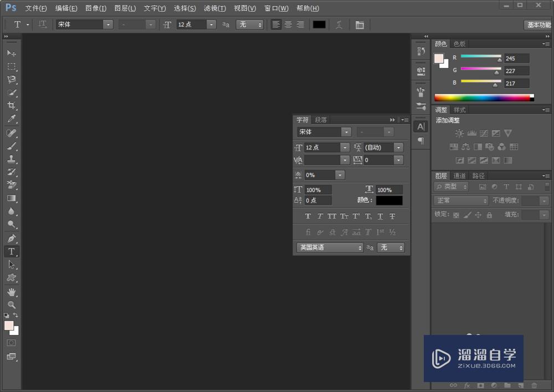Toggle Character and Paragraph panels button
This screenshot has height=392, width=554.
[360, 25]
